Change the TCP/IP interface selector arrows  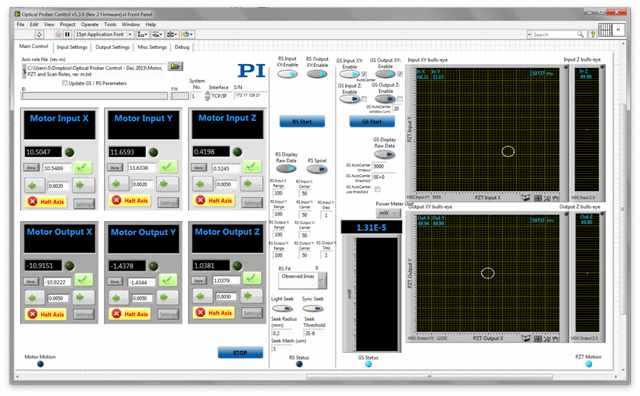pyautogui.click(x=207, y=96)
